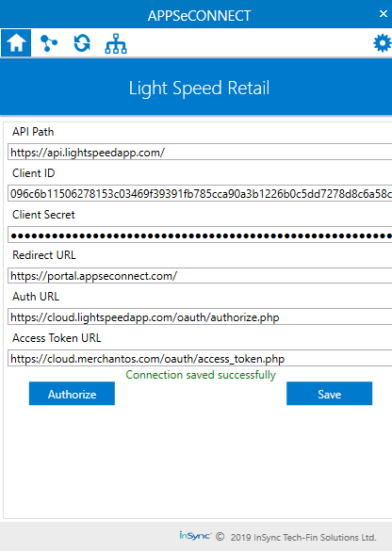Click the Authorize button
Image resolution: width=392 pixels, height=551 pixels.
point(72,394)
